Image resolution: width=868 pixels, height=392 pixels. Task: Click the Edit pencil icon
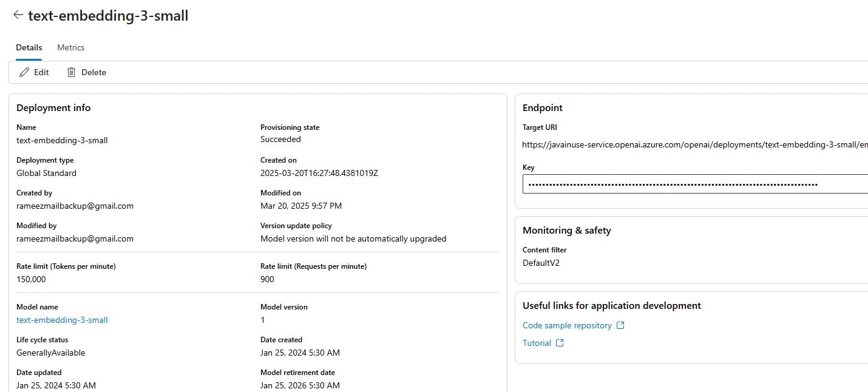tap(24, 72)
